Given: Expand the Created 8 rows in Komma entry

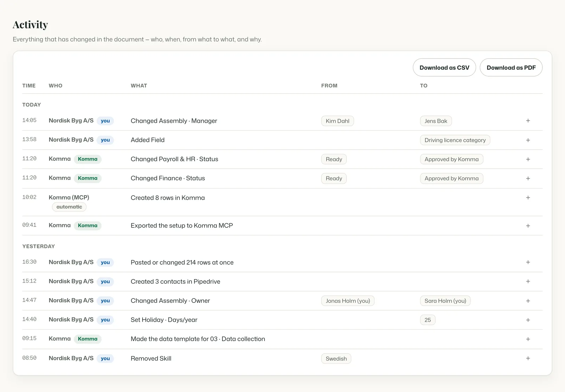Looking at the screenshot, I should 528,198.
